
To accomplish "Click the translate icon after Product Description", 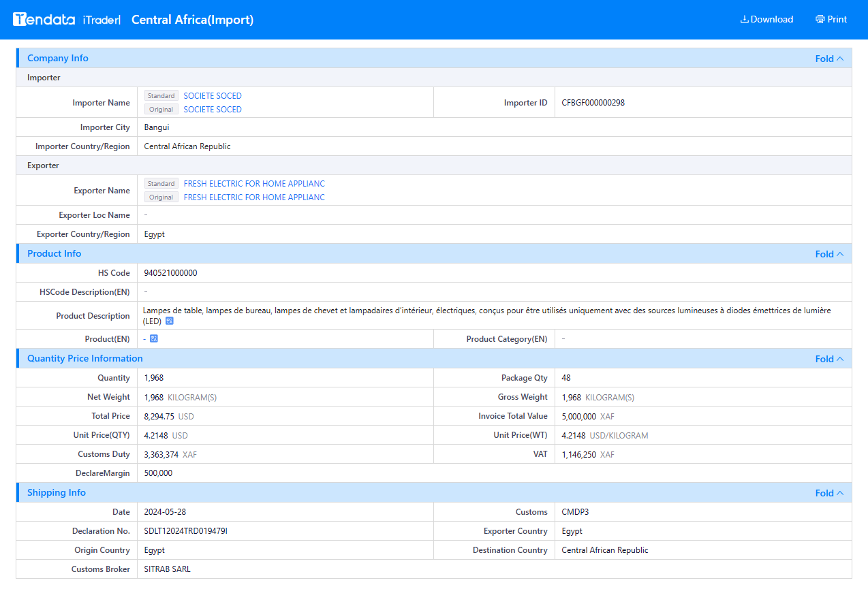I will [x=170, y=321].
